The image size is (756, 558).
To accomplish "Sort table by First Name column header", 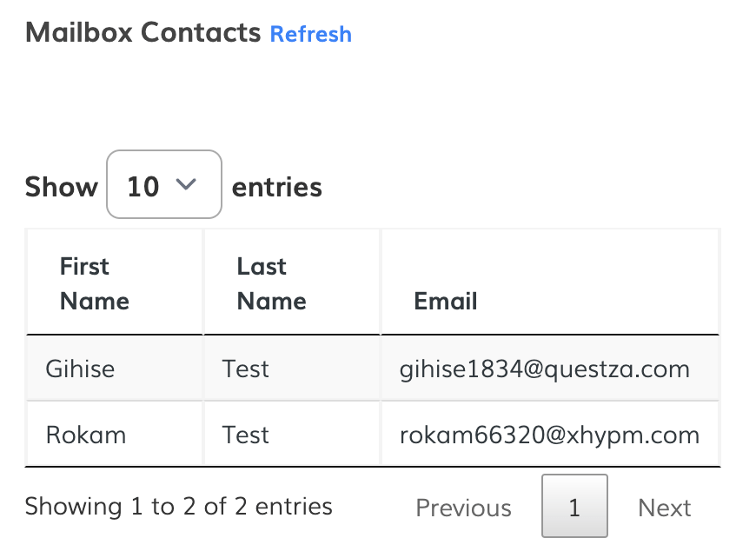I will [x=94, y=283].
